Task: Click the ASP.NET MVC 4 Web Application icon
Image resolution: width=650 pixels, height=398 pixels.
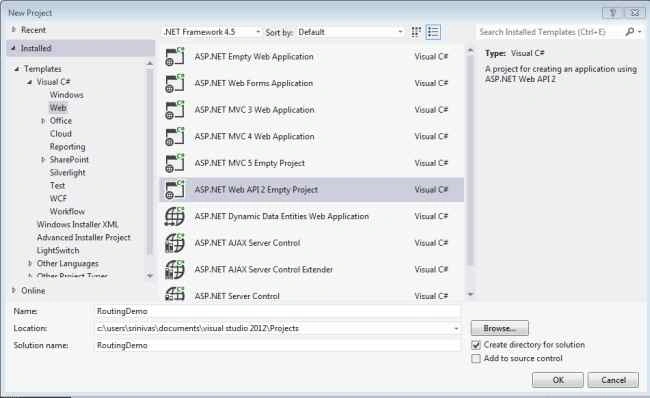Action: 175,136
